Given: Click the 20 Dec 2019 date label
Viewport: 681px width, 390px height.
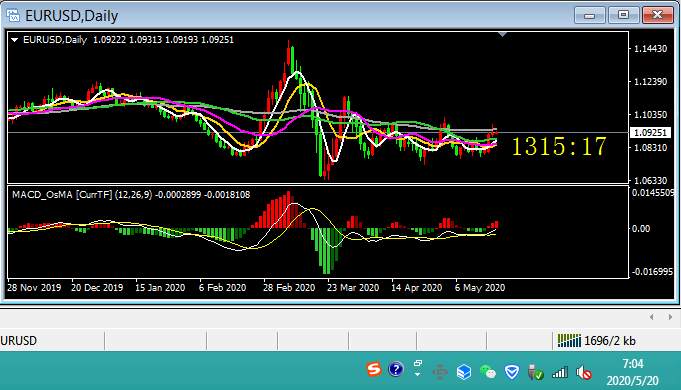Looking at the screenshot, I should 97,288.
